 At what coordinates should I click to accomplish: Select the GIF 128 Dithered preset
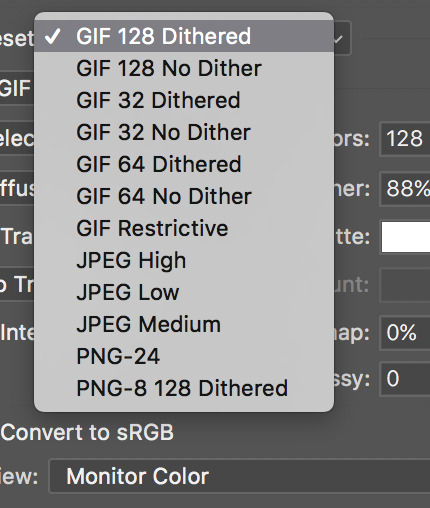[x=184, y=36]
